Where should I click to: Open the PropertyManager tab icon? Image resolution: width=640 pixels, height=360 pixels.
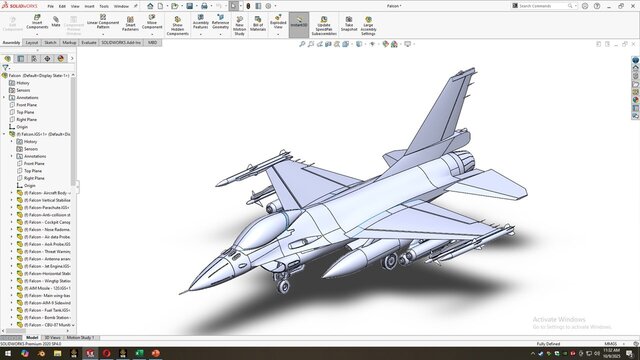pos(21,59)
